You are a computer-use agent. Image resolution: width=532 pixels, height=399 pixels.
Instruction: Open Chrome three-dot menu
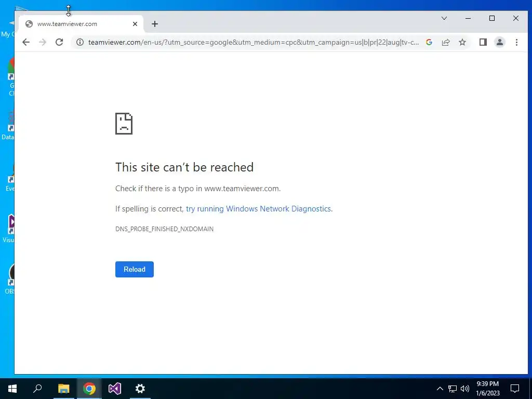516,42
